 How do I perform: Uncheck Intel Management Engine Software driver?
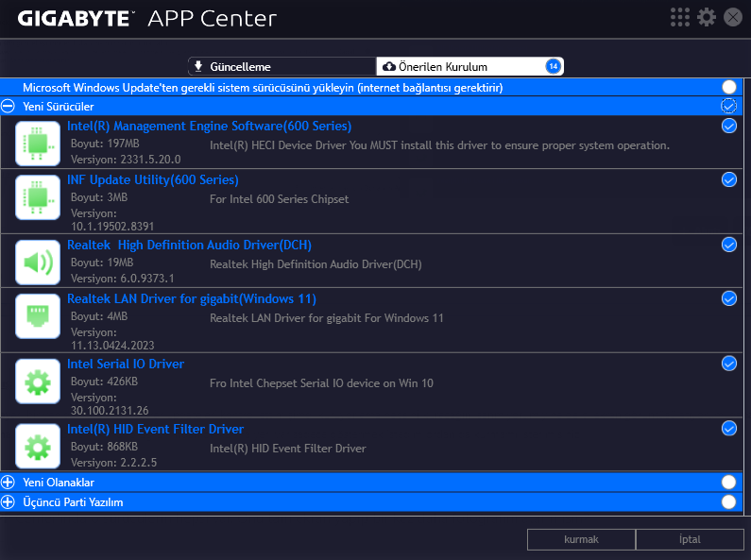[x=728, y=126]
